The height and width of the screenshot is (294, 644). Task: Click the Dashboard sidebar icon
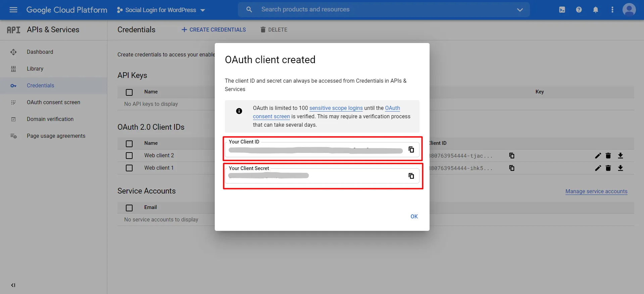(x=13, y=52)
